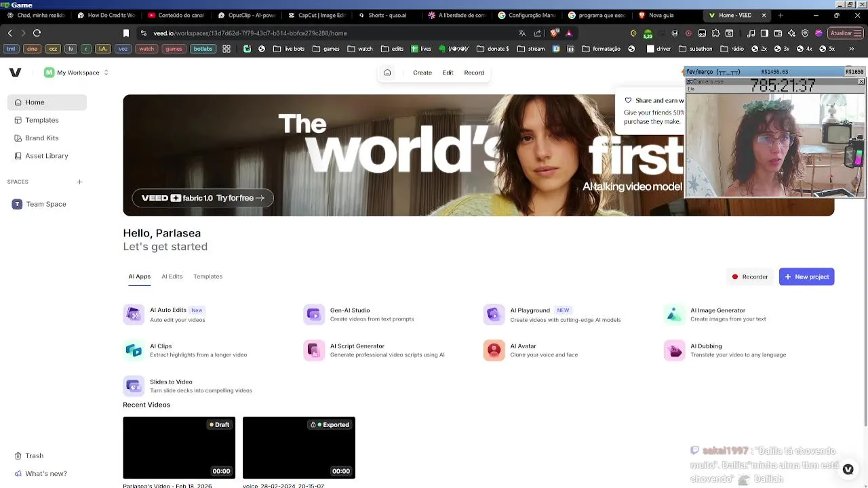Screen dimensions: 868x488
Task: Open the Draft video thumbnail
Action: click(x=179, y=448)
